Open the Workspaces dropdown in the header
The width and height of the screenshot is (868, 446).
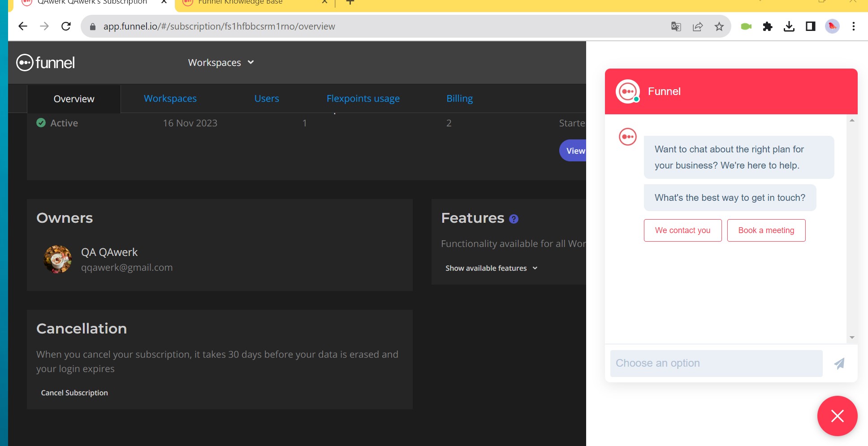click(x=221, y=63)
